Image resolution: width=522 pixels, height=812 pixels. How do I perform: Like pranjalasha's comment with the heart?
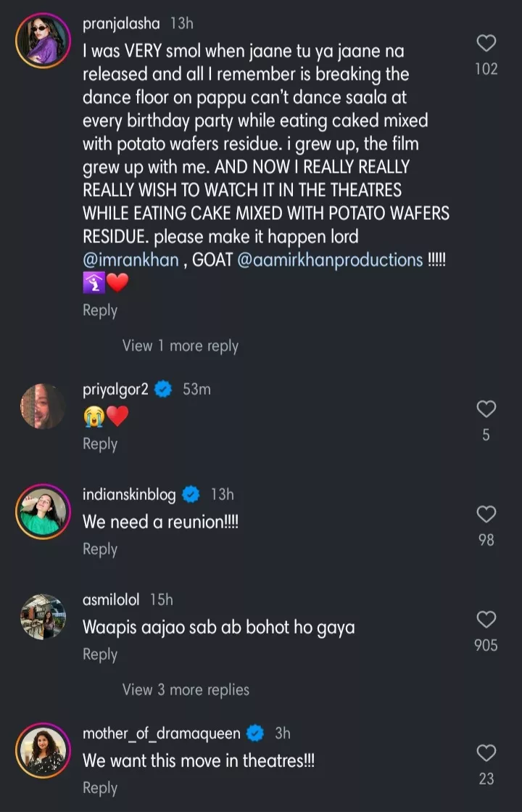point(486,44)
